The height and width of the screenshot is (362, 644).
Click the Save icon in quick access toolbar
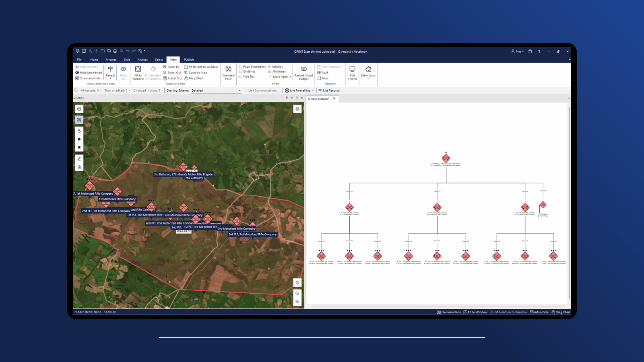pos(109,51)
